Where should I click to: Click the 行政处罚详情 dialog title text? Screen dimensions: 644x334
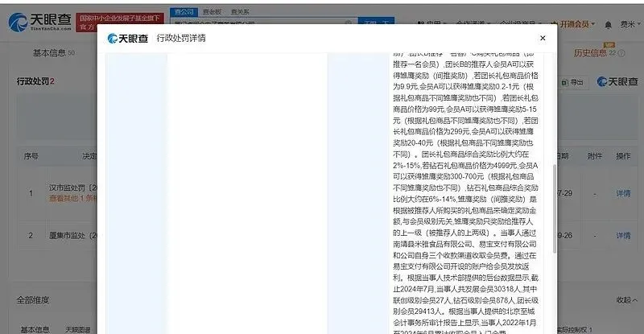pos(181,38)
